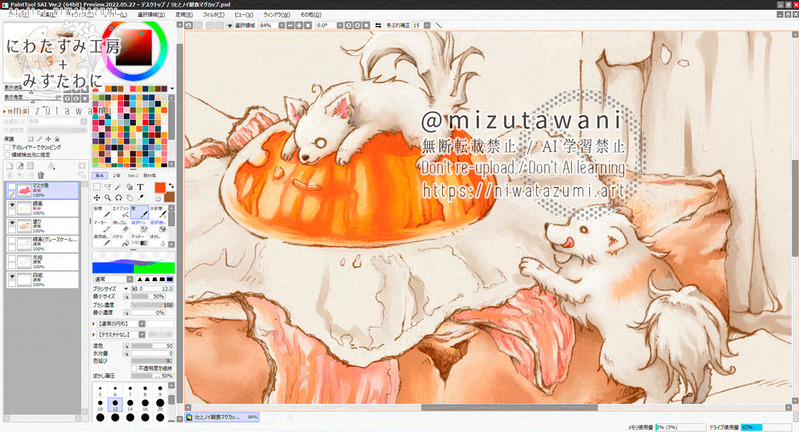The width and height of the screenshot is (799, 432).
Task: Open the 【通常の円形】 brush shape dropdown
Action: [x=142, y=323]
